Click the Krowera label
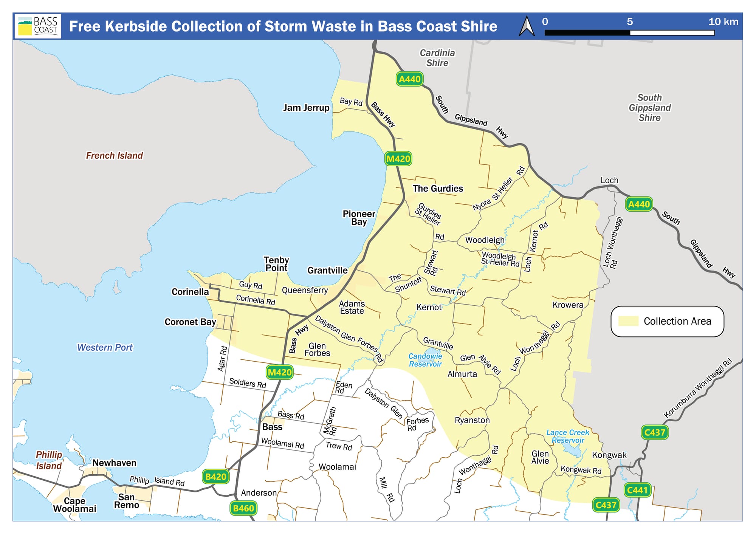756x534 pixels. coord(568,305)
